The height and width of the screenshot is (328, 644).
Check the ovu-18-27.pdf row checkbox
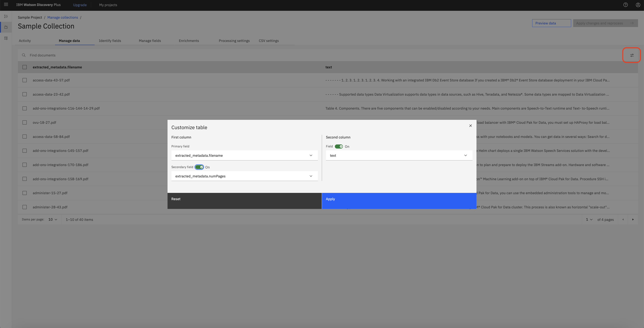tap(24, 122)
